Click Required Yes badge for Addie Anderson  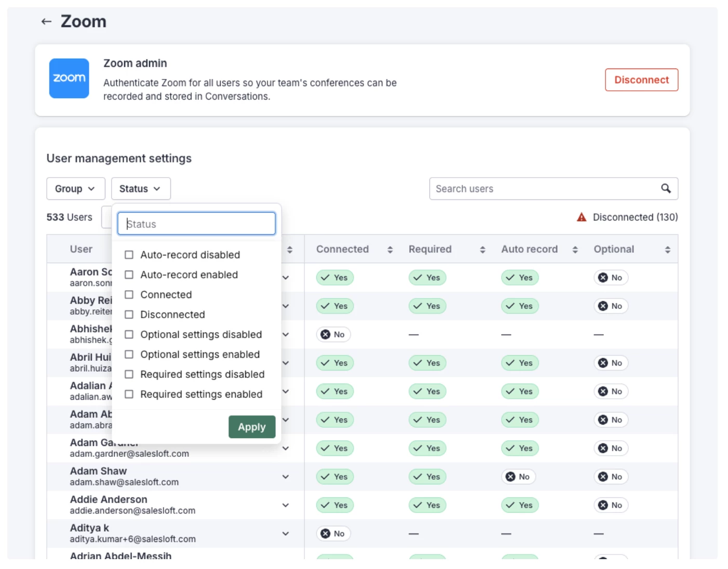427,505
